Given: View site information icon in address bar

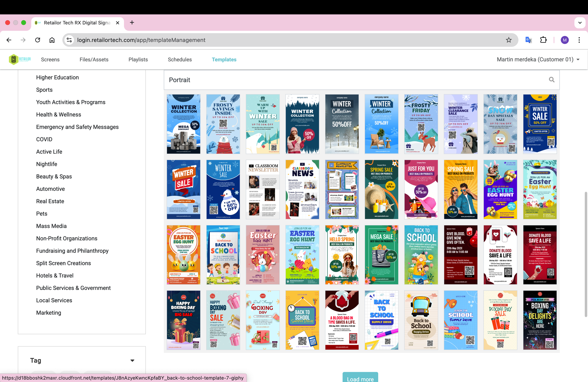Looking at the screenshot, I should [69, 40].
